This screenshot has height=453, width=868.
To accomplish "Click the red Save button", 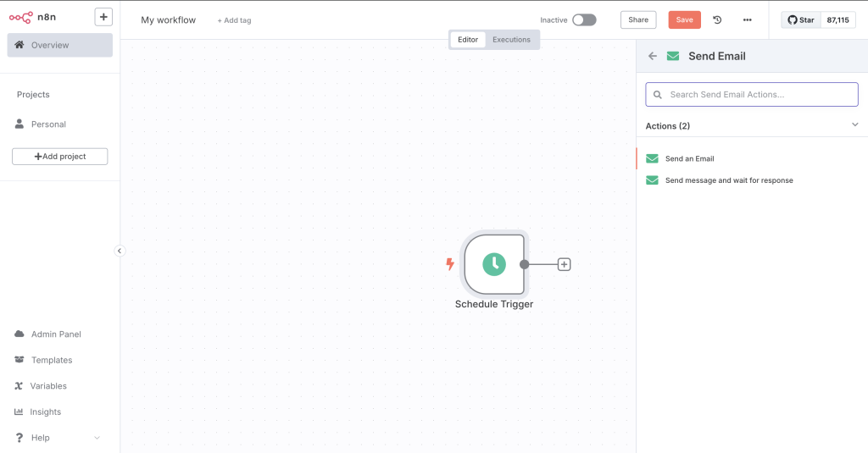I will [x=684, y=19].
